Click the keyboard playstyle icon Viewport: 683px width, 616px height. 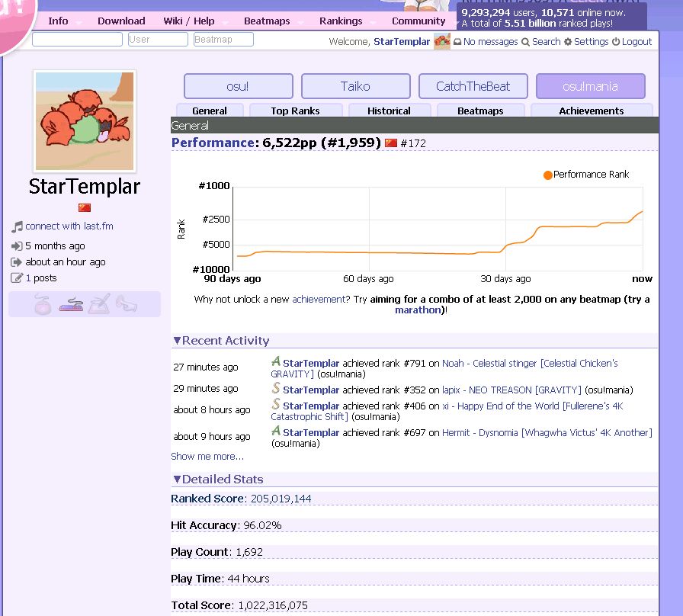tap(71, 304)
